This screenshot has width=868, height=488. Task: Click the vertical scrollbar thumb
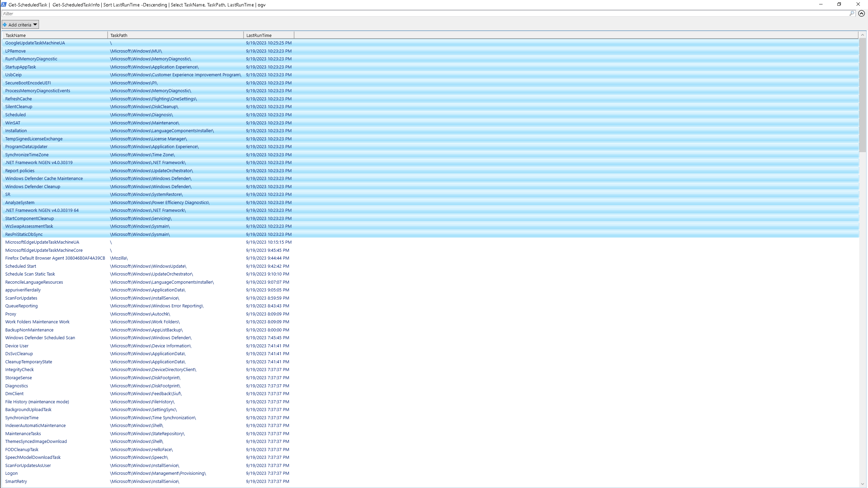coord(863,95)
